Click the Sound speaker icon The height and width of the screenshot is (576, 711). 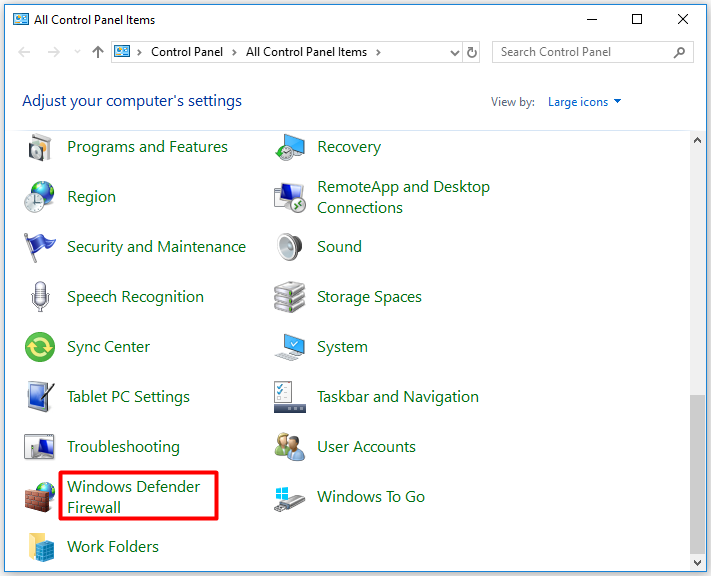[289, 247]
